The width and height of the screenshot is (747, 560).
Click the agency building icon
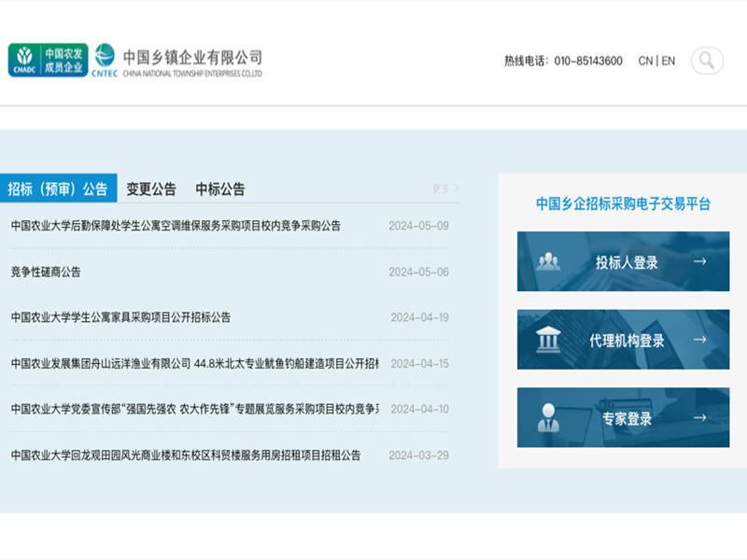tap(548, 340)
